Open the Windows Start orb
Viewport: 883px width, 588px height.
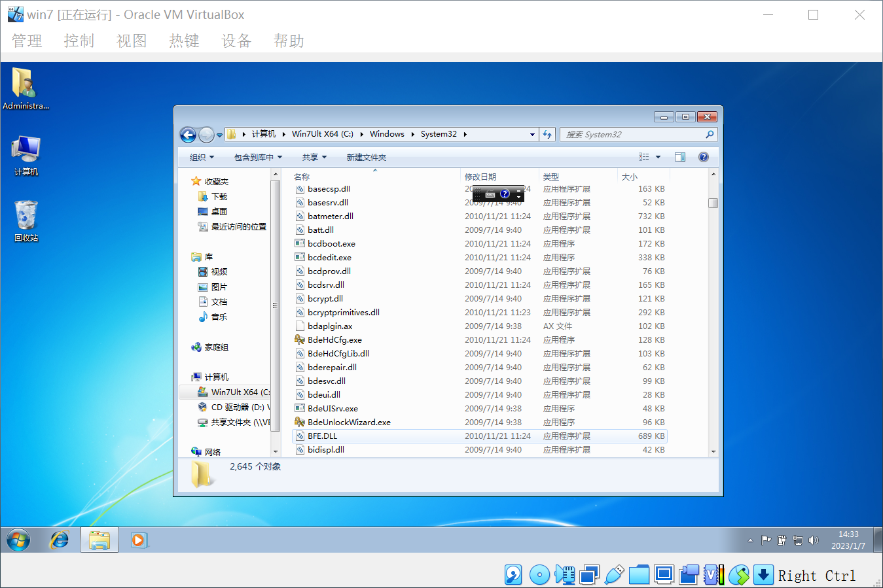click(18, 540)
